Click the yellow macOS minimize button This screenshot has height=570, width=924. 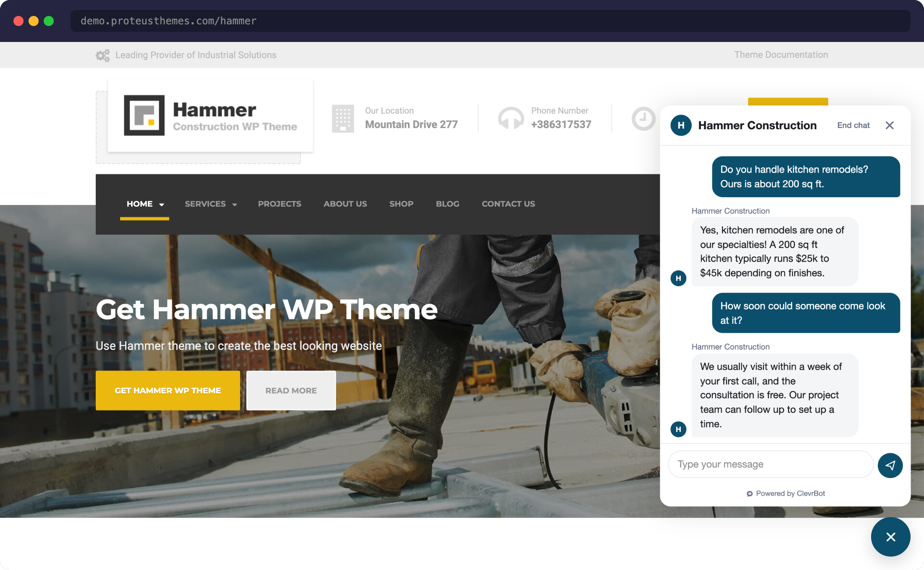34,21
